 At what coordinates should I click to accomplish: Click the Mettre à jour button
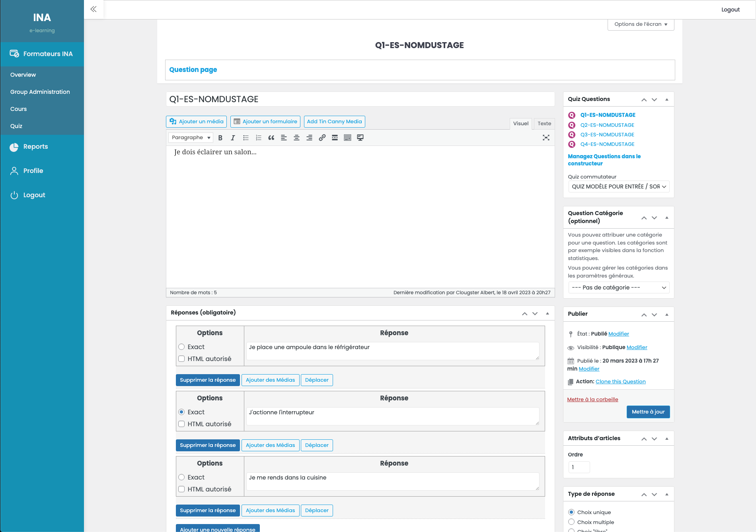click(x=648, y=412)
